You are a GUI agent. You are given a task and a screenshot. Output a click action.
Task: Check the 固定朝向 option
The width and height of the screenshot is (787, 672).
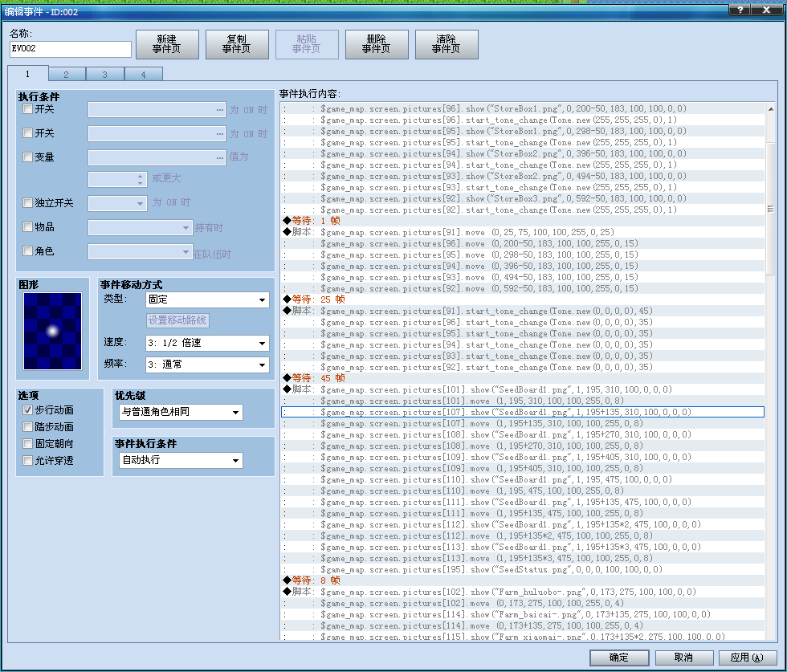pyautogui.click(x=28, y=444)
